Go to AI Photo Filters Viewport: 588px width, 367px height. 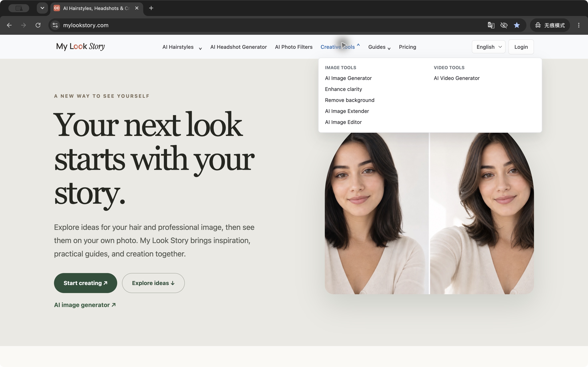[294, 47]
